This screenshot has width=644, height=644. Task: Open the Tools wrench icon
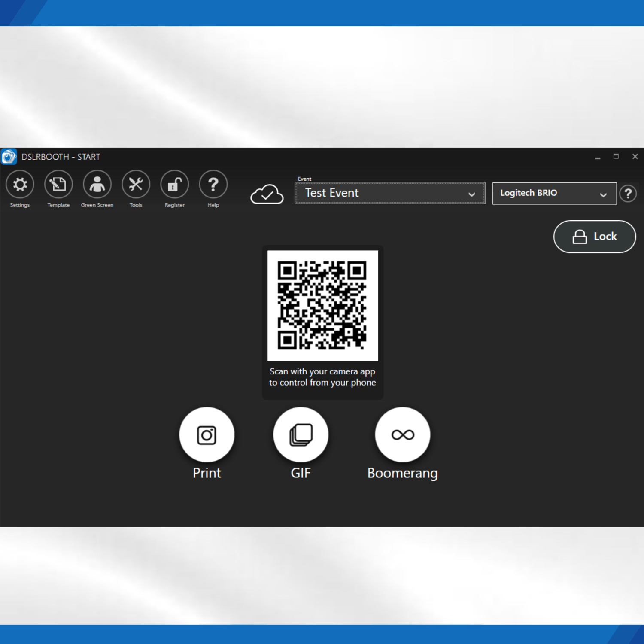[136, 185]
